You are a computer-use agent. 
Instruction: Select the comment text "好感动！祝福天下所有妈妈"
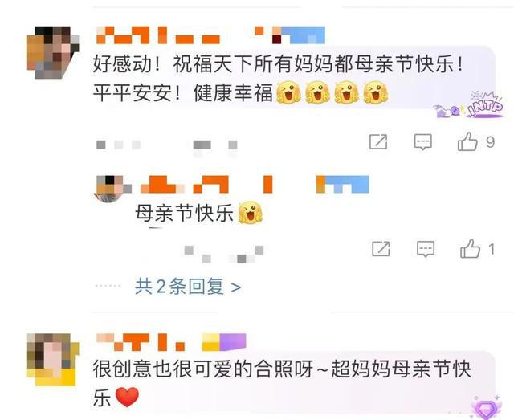(214, 64)
